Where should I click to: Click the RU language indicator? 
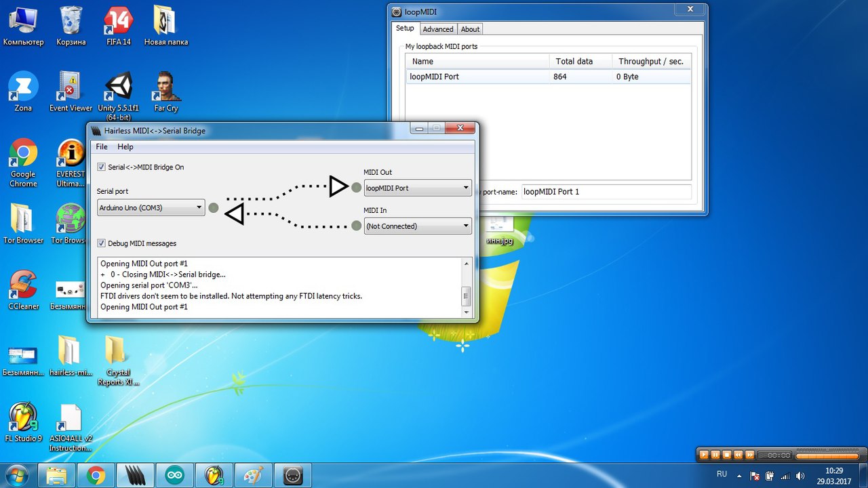pyautogui.click(x=722, y=474)
